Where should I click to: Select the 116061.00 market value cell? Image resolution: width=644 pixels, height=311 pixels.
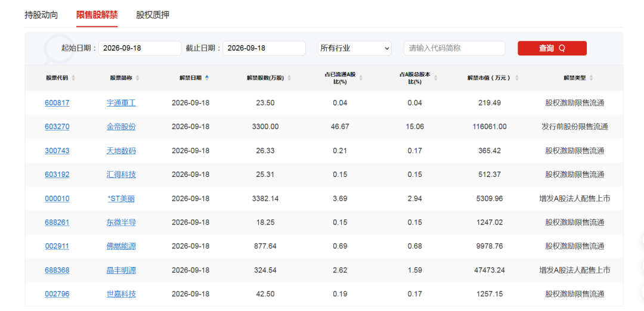[490, 127]
